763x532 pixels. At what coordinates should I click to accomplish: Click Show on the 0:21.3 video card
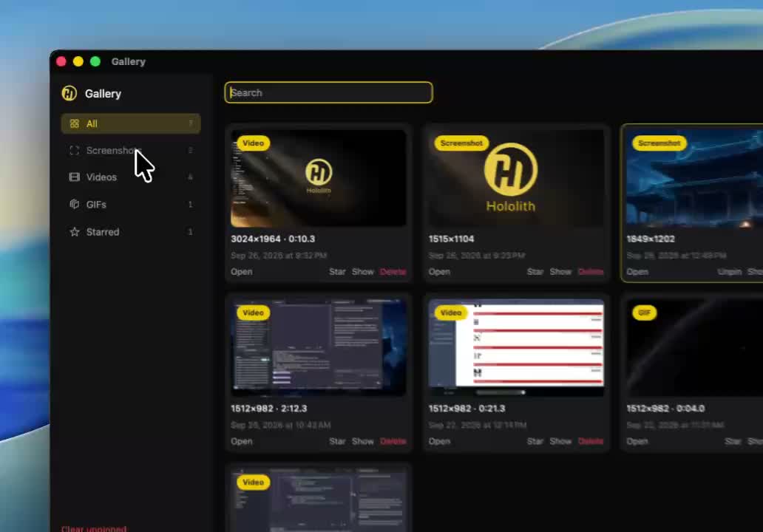pyautogui.click(x=560, y=441)
